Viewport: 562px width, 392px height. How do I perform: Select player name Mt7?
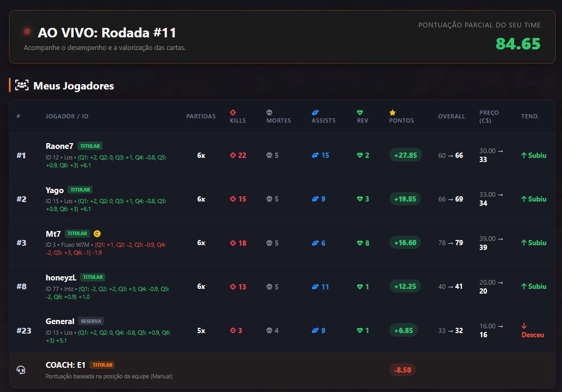click(53, 234)
